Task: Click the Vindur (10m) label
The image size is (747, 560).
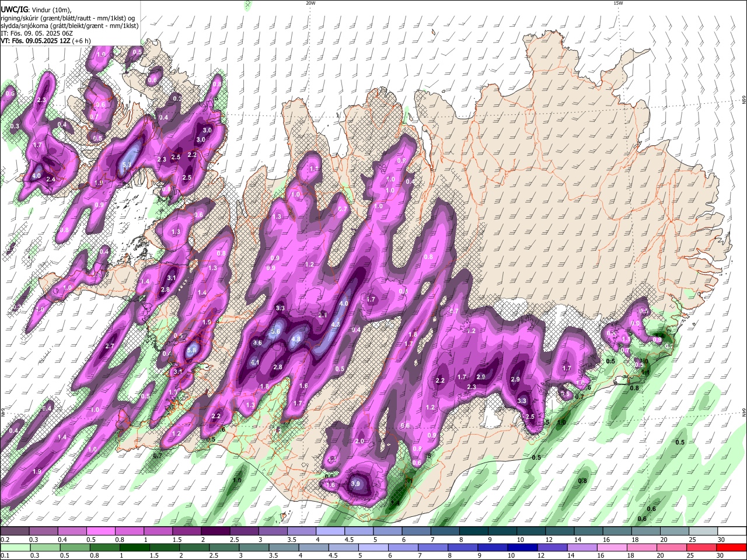Action: click(x=53, y=9)
